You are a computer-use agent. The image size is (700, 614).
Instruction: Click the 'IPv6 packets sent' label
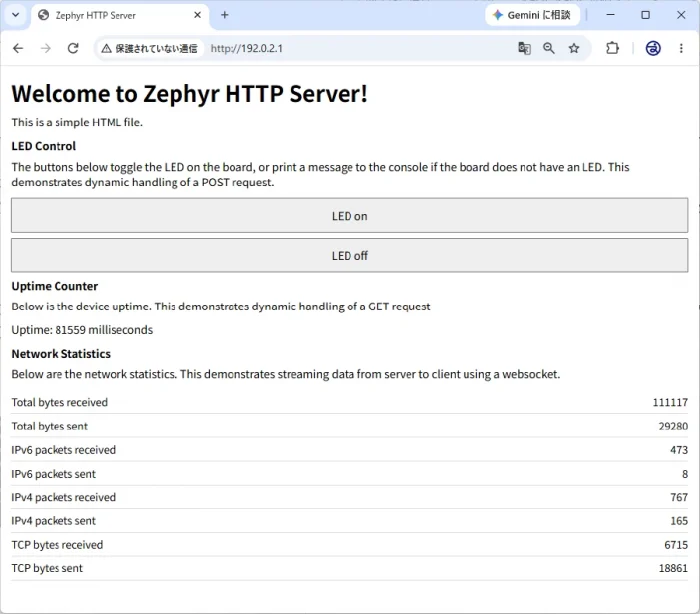(x=54, y=474)
